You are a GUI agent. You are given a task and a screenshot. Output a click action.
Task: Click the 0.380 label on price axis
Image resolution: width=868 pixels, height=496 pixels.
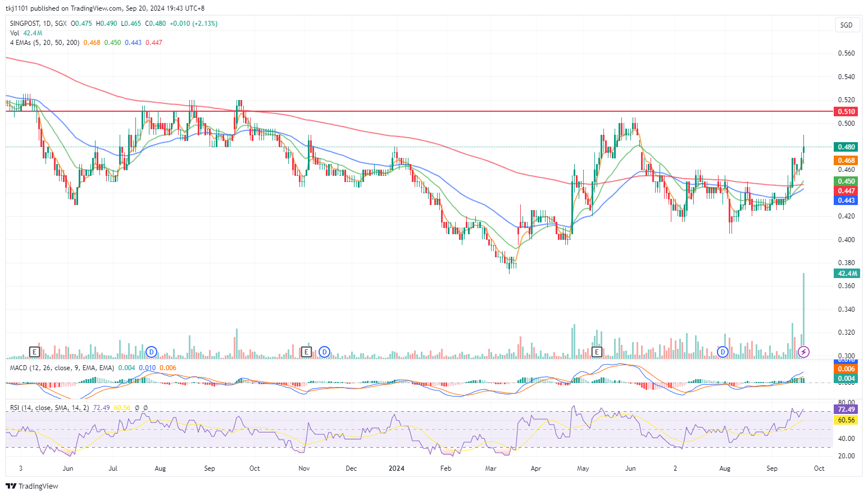coord(846,263)
